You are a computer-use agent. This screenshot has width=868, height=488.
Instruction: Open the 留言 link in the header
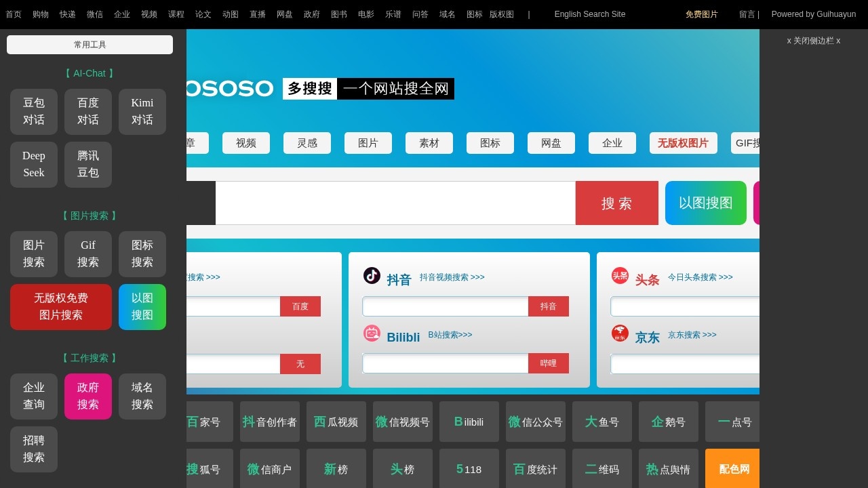click(747, 14)
